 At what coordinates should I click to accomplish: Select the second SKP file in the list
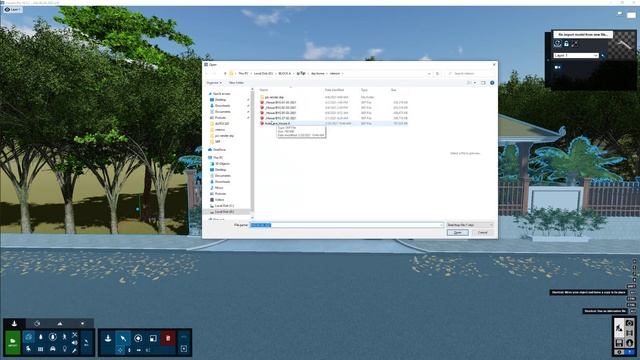334,108
